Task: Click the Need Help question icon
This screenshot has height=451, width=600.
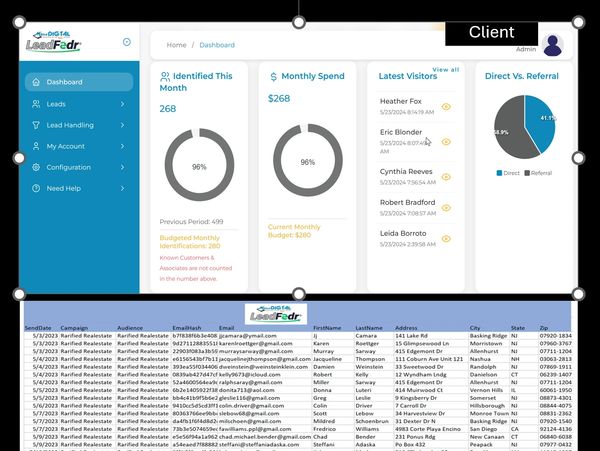Action: (x=36, y=188)
